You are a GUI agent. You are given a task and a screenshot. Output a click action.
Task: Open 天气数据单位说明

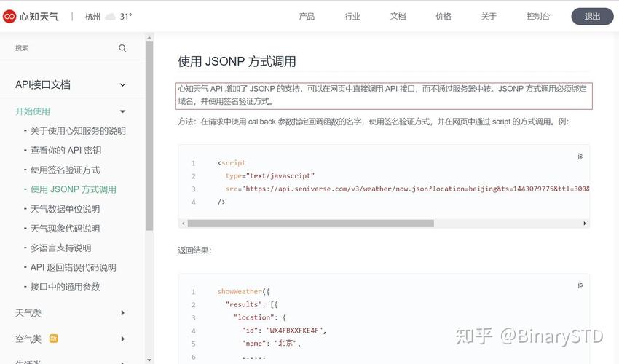pyautogui.click(x=65, y=209)
